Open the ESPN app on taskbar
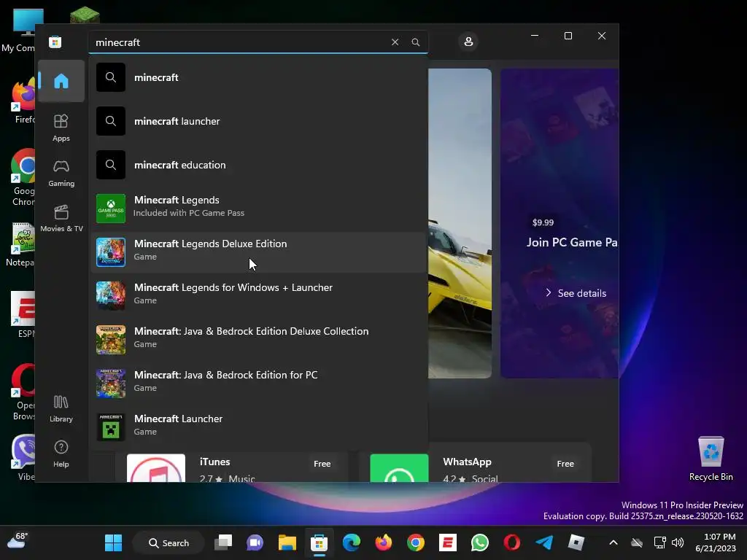Image resolution: width=747 pixels, height=560 pixels. pyautogui.click(x=448, y=542)
